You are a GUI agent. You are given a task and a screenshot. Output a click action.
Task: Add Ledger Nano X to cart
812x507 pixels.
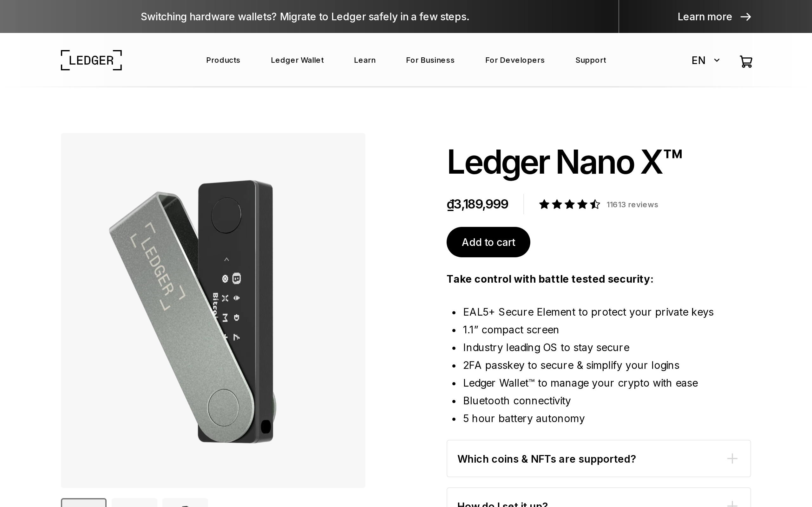click(x=488, y=242)
